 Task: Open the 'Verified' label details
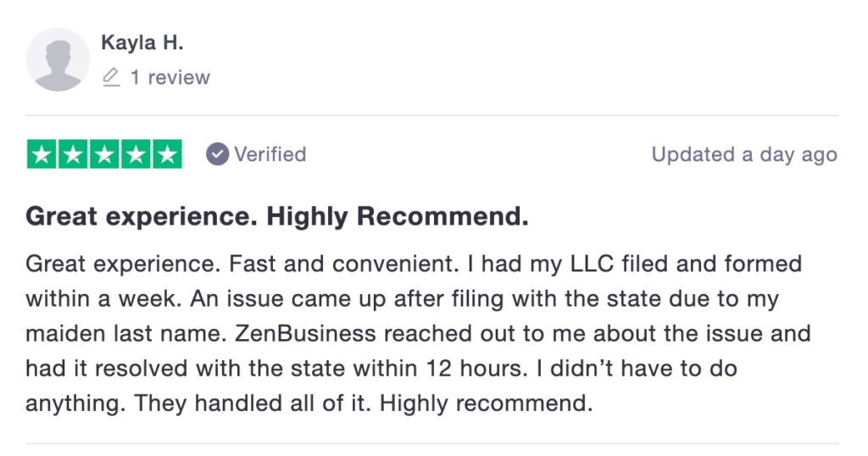point(270,154)
